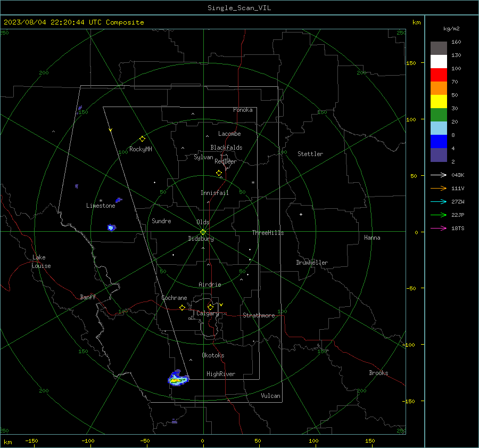Click the yellow diamond marker above Calgary
Screen dimensions: 479x448
(210, 307)
